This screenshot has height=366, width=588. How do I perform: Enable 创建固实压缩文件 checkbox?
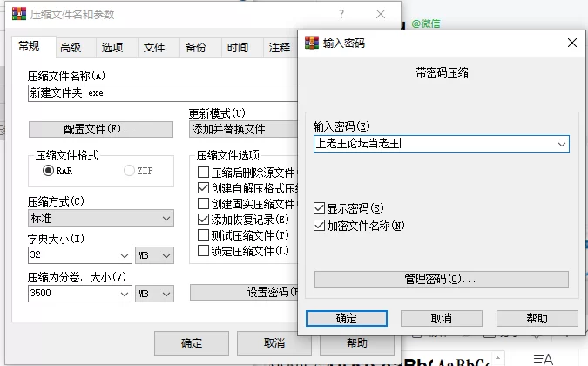[x=203, y=204]
